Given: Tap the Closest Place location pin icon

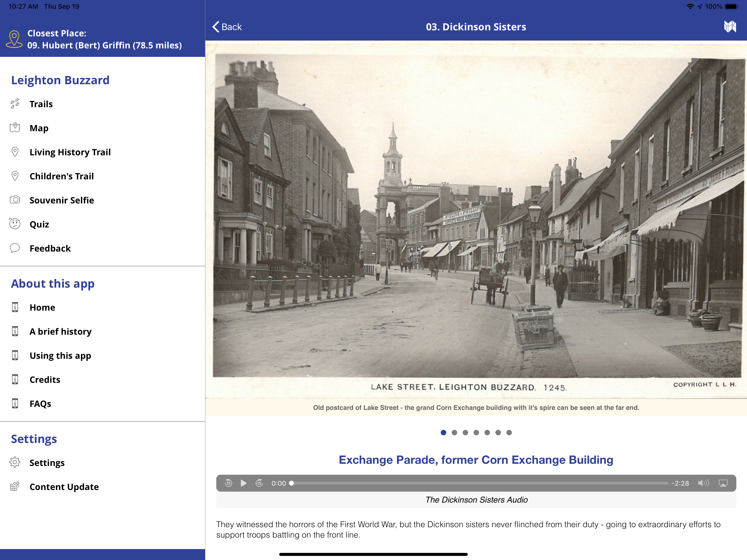Looking at the screenshot, I should coord(14,39).
